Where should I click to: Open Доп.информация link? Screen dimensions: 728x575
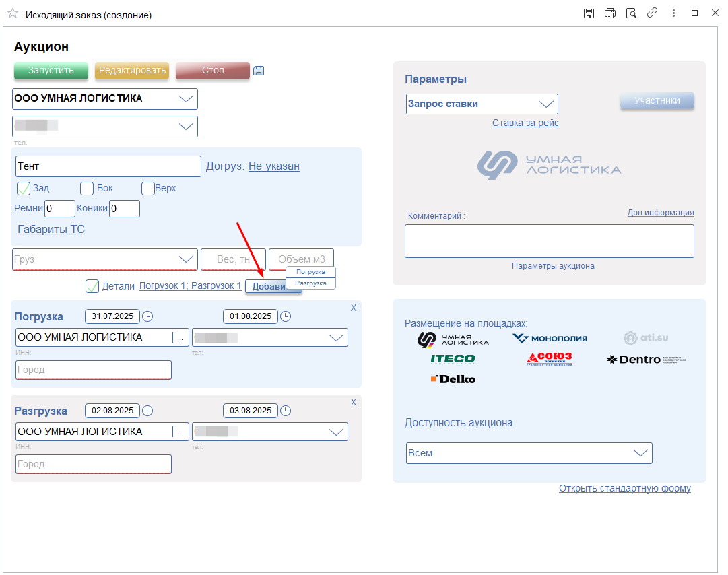coord(661,213)
